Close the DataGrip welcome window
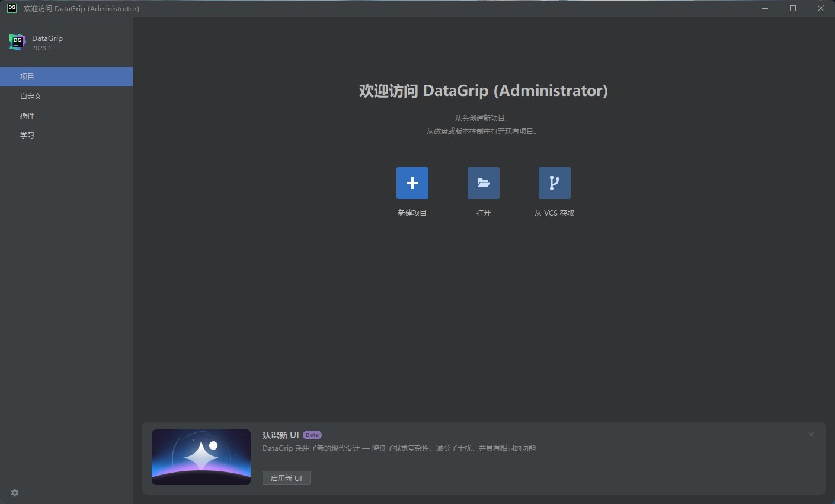The height and width of the screenshot is (504, 835). click(821, 8)
